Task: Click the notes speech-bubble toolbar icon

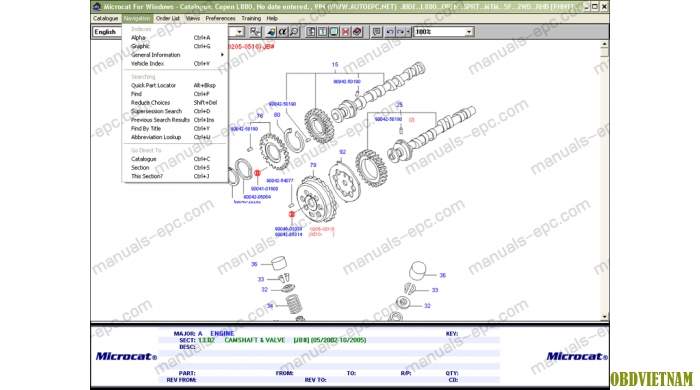Action: (x=377, y=32)
